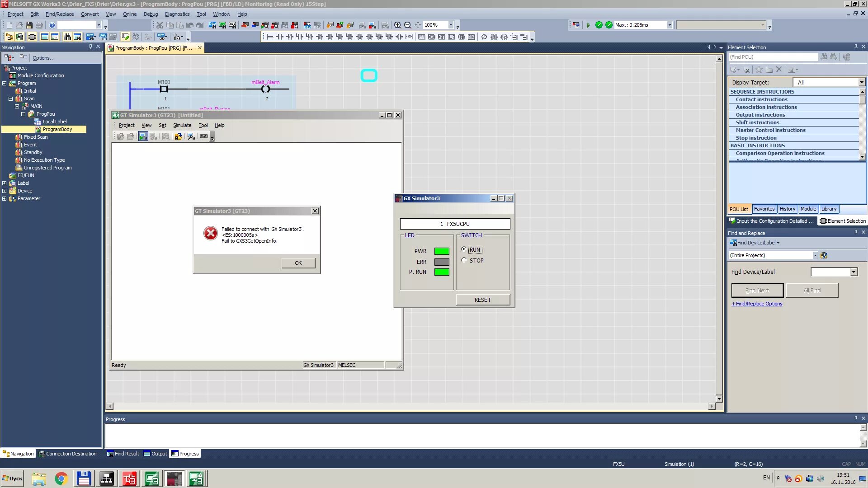
Task: Click the Start button labeled Пуск
Action: pyautogui.click(x=12, y=479)
